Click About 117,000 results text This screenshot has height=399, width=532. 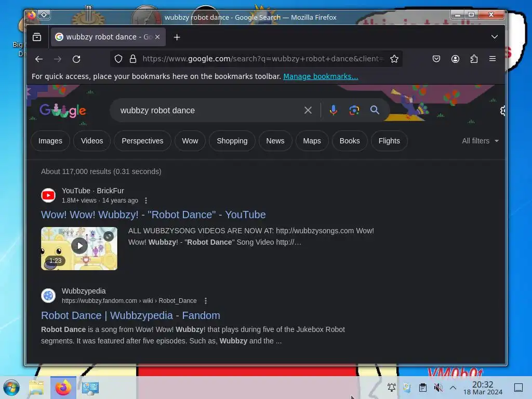click(101, 171)
